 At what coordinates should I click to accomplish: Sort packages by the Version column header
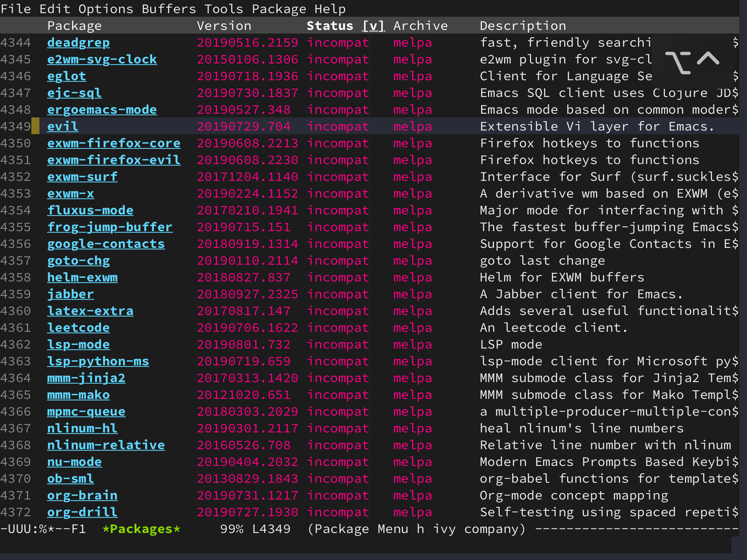point(224,26)
